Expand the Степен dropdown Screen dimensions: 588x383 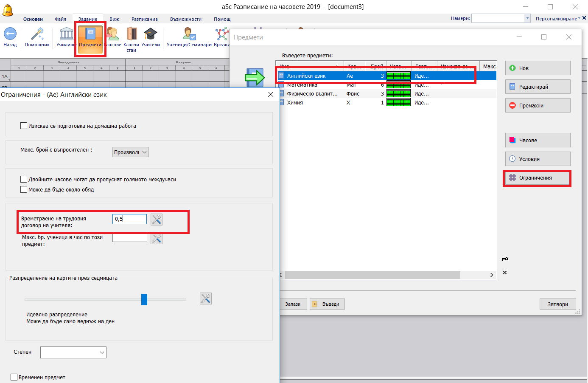coord(73,352)
